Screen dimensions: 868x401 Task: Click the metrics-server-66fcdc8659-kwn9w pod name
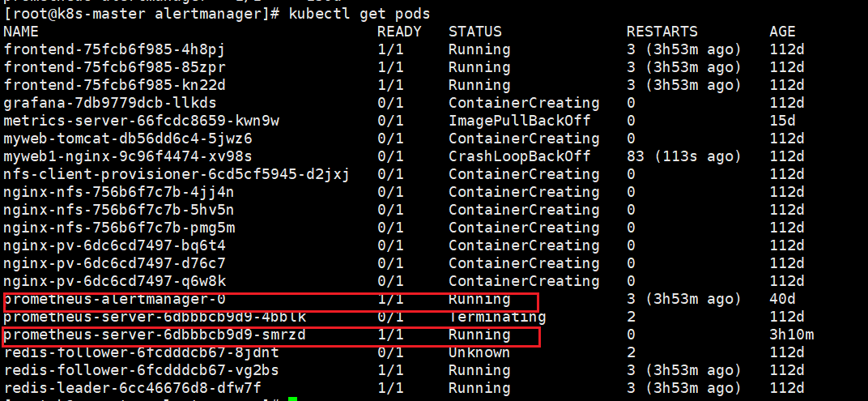[142, 121]
